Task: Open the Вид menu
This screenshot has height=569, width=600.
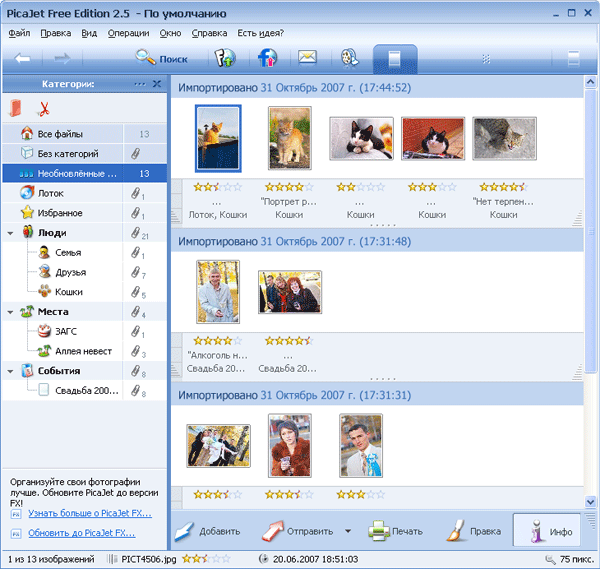Action: pos(89,33)
